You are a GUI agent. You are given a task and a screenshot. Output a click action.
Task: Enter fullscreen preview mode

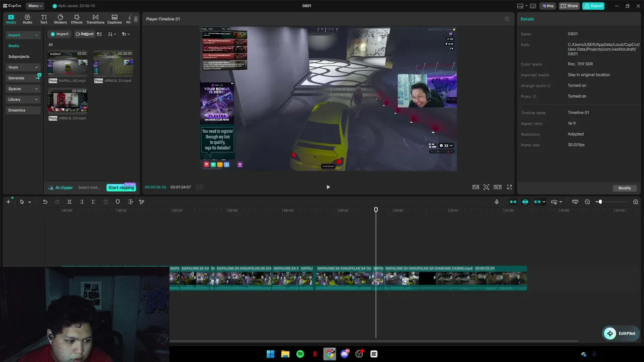[x=509, y=187]
